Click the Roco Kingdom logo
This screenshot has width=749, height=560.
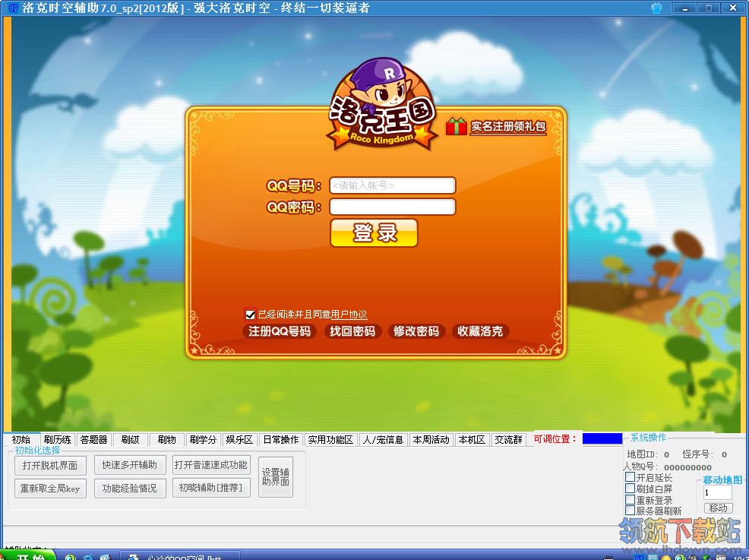click(382, 106)
